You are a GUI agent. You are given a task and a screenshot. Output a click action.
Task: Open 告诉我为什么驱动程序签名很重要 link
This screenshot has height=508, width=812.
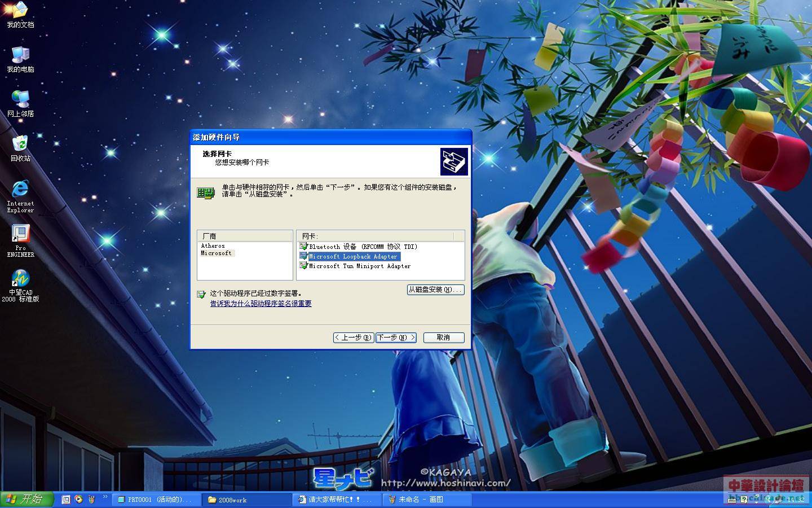pyautogui.click(x=261, y=304)
